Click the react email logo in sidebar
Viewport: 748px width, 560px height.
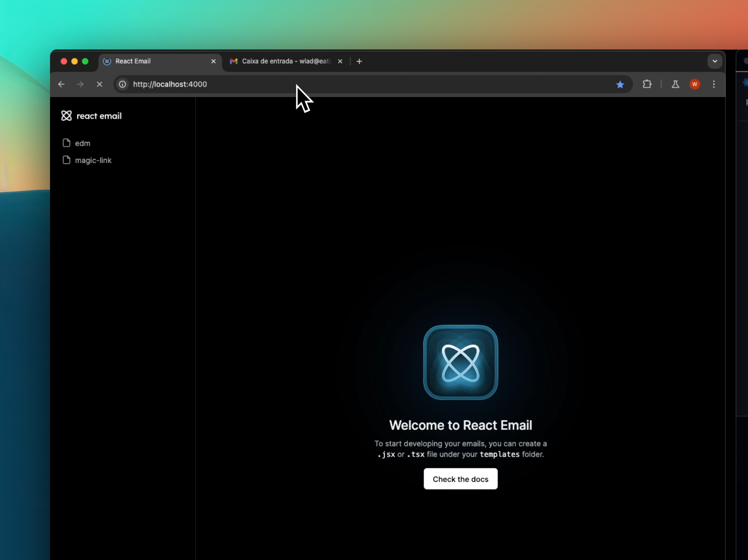point(91,116)
